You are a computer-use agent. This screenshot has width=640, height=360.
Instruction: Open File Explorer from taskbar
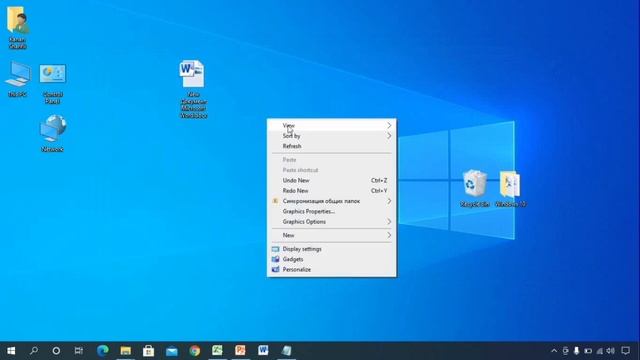(x=126, y=351)
